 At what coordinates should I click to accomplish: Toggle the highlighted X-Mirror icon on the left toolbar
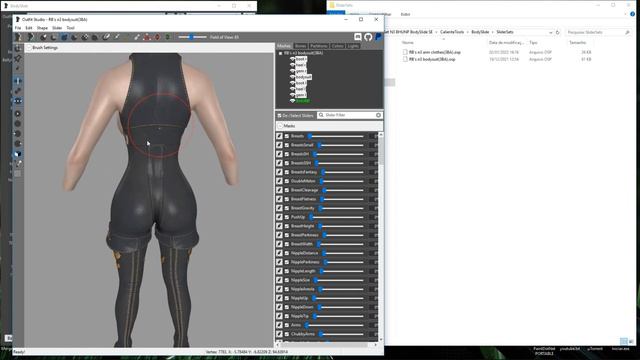[x=18, y=81]
